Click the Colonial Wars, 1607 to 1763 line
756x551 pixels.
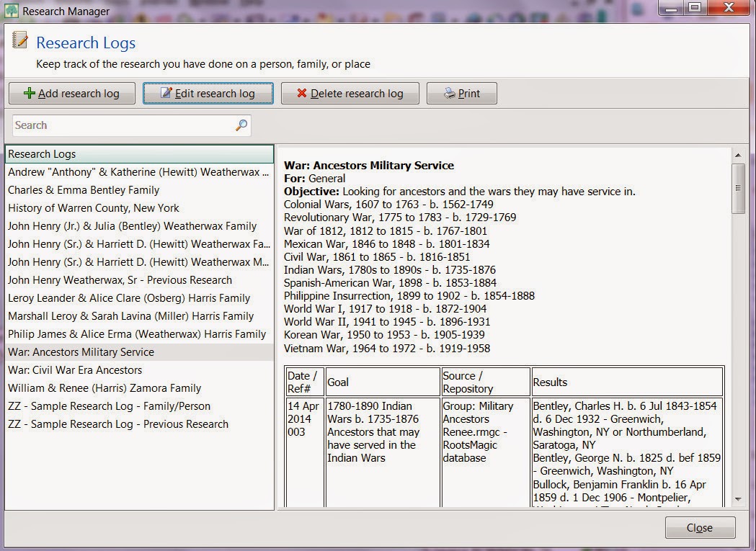[x=388, y=205]
